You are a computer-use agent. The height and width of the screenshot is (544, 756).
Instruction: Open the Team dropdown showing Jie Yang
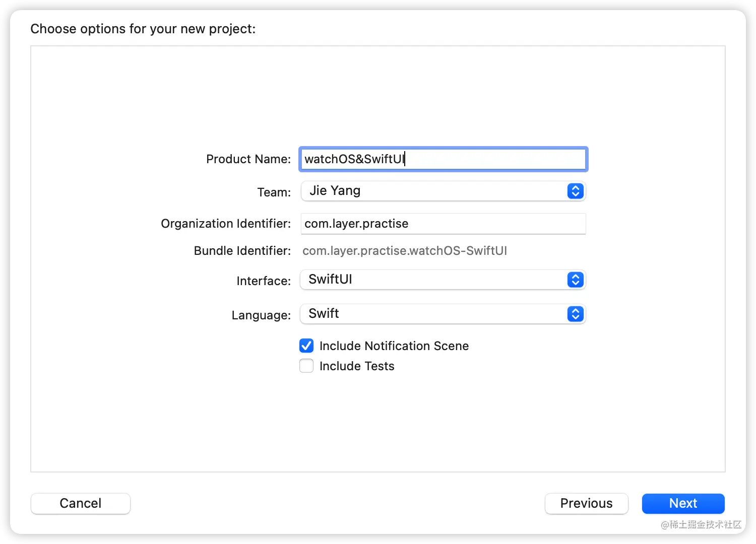pos(433,191)
